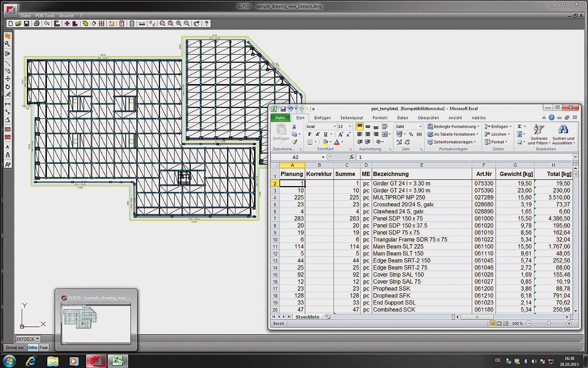588x368 pixels.
Task: Click Sortieren und Filtern in Excel ribbon
Action: click(539, 135)
